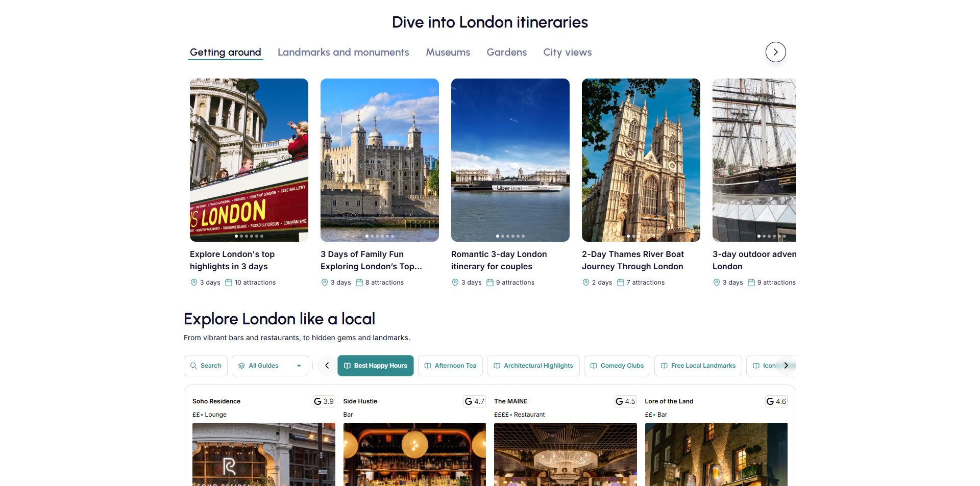Open the All Guides dropdown

tap(270, 366)
